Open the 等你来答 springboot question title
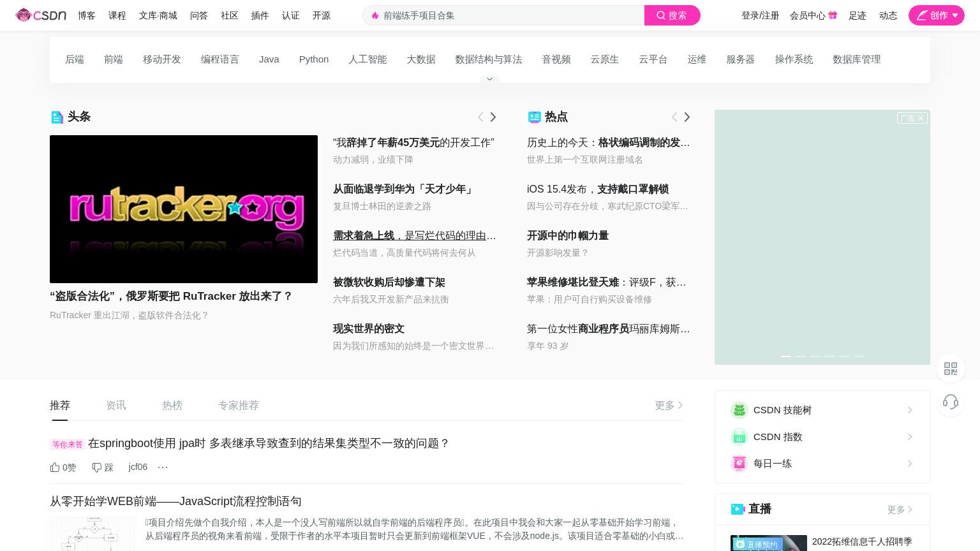This screenshot has height=551, width=980. 269,443
